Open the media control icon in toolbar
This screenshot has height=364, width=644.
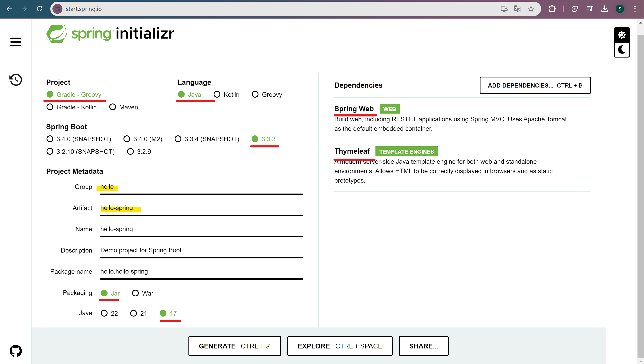coord(589,9)
